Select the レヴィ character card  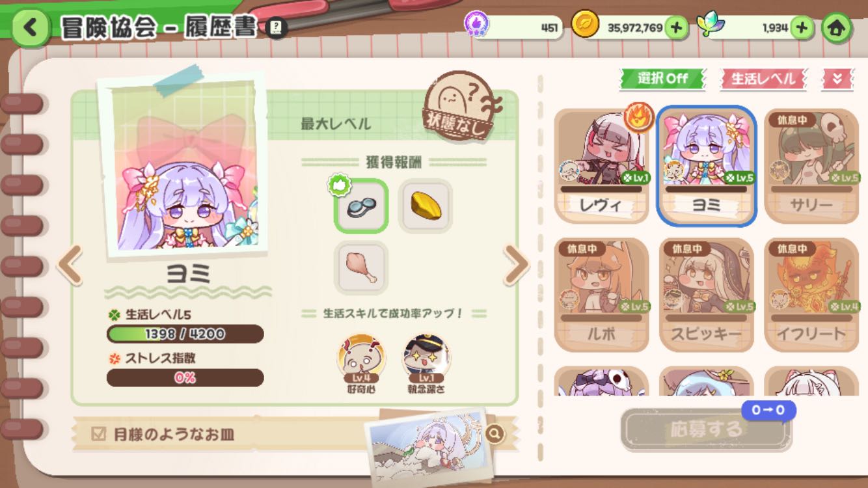pos(602,166)
